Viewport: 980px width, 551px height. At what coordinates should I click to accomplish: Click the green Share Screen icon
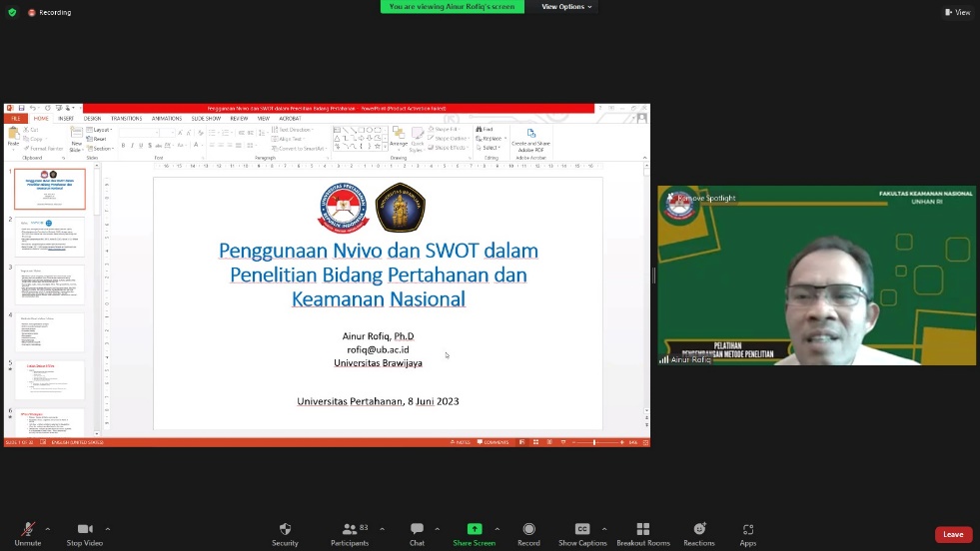click(475, 529)
